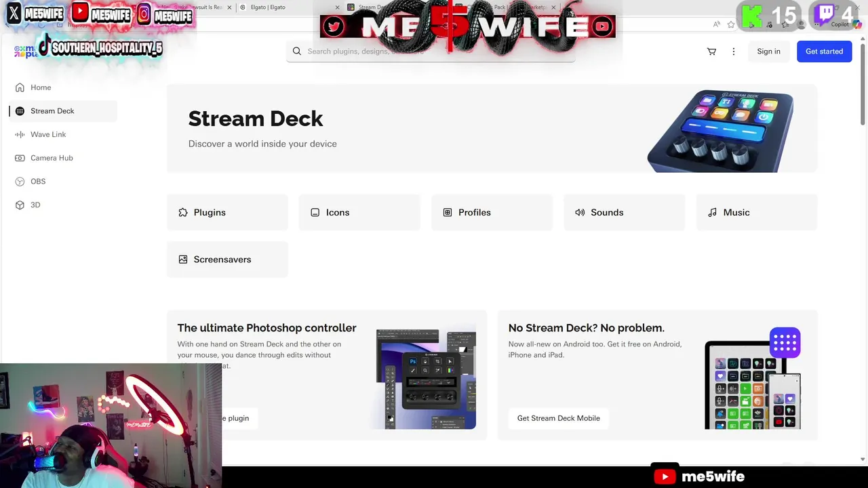The image size is (868, 488).
Task: Open Camera Hub in the sidebar
Action: pyautogui.click(x=62, y=158)
